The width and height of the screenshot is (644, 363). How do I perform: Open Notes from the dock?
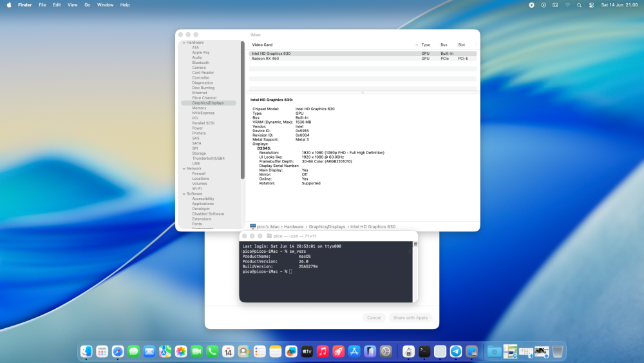[x=275, y=351]
